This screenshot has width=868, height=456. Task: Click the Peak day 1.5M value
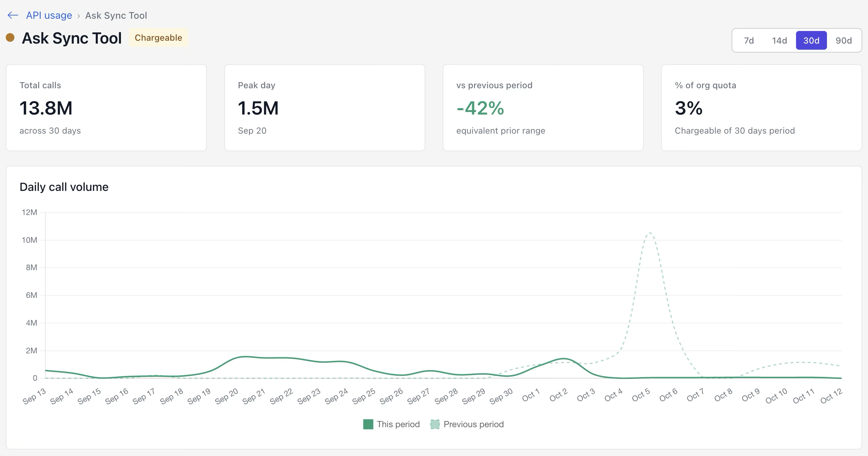click(258, 108)
